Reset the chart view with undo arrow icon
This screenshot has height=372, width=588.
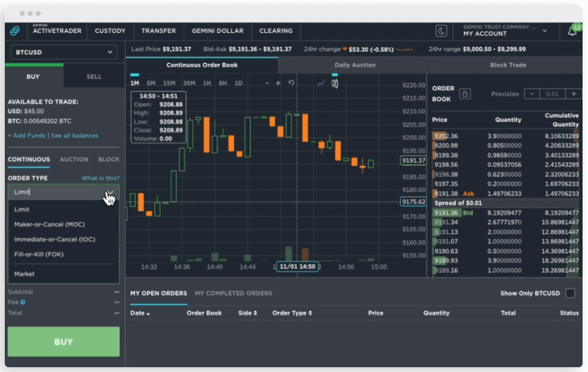(x=291, y=83)
